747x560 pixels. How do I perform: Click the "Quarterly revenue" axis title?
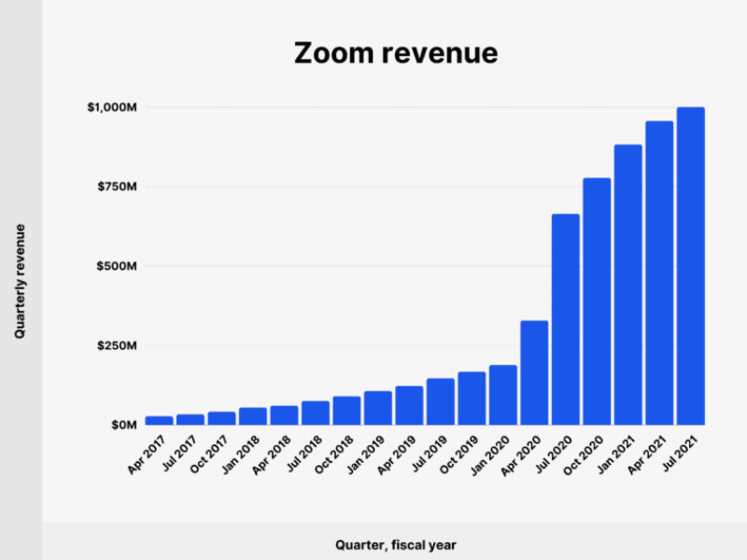point(20,280)
